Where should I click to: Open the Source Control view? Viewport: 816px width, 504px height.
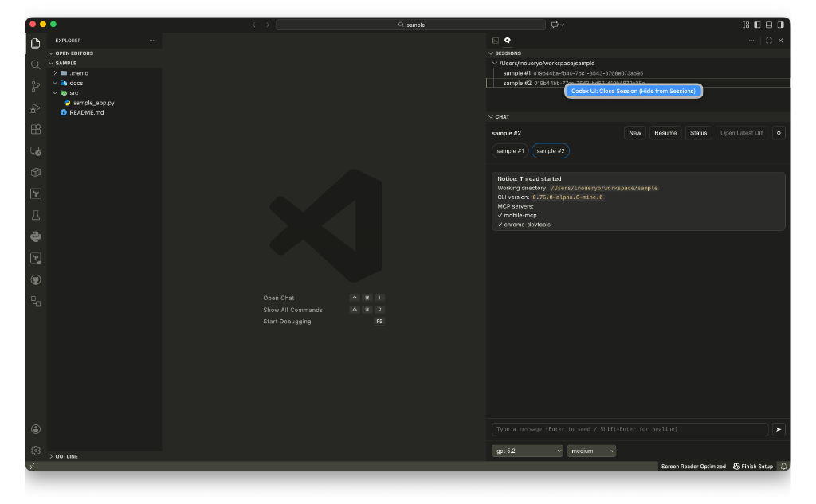[35, 86]
